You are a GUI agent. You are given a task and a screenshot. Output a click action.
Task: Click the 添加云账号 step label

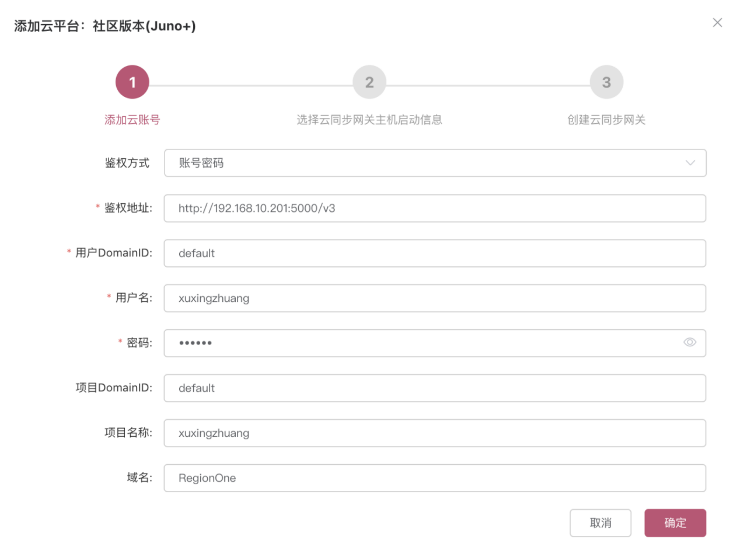click(132, 120)
